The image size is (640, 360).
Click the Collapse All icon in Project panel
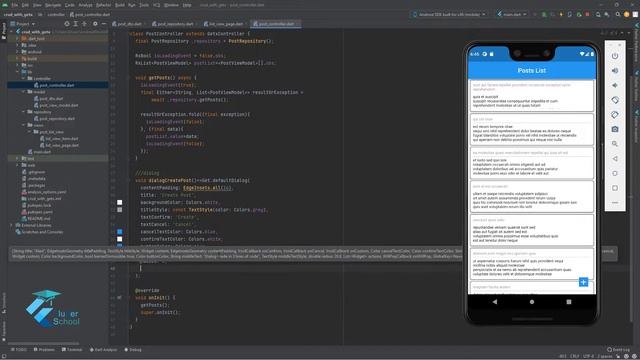coord(84,24)
